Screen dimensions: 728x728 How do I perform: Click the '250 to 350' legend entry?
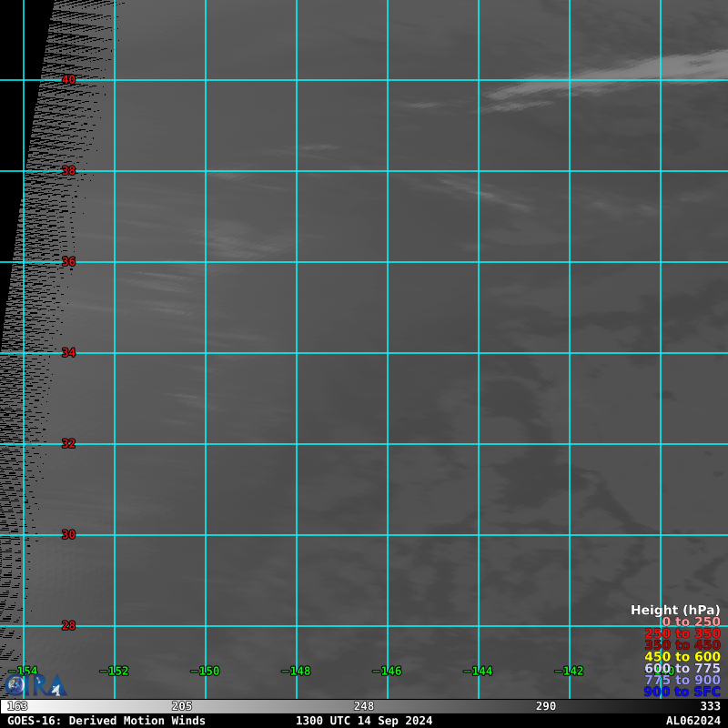coord(682,633)
